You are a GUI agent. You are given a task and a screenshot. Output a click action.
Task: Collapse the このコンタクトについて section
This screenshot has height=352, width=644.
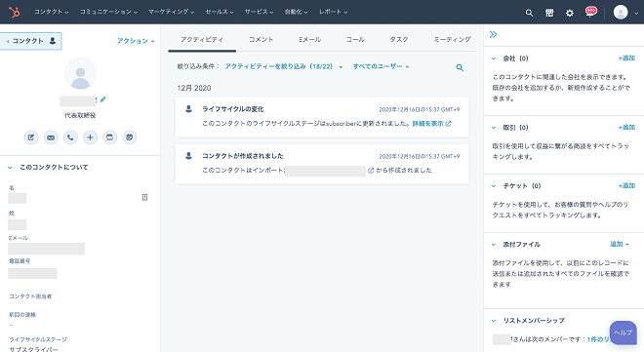tap(11, 168)
